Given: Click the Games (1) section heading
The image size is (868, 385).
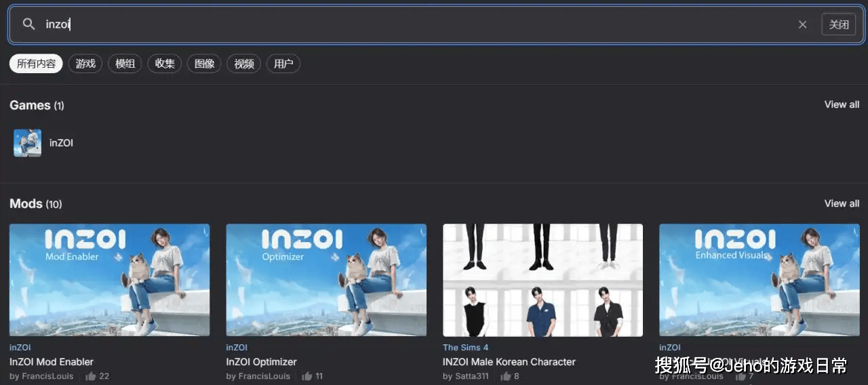Looking at the screenshot, I should (x=37, y=105).
